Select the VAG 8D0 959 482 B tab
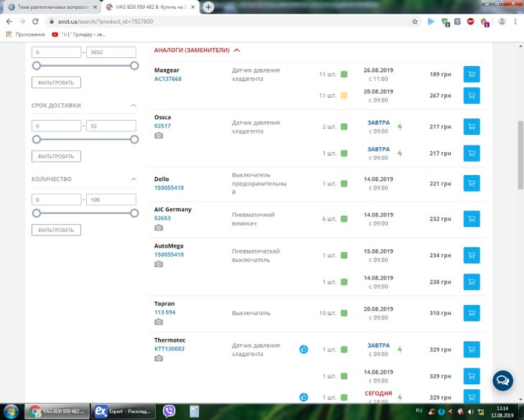The image size is (524, 420). (x=151, y=7)
